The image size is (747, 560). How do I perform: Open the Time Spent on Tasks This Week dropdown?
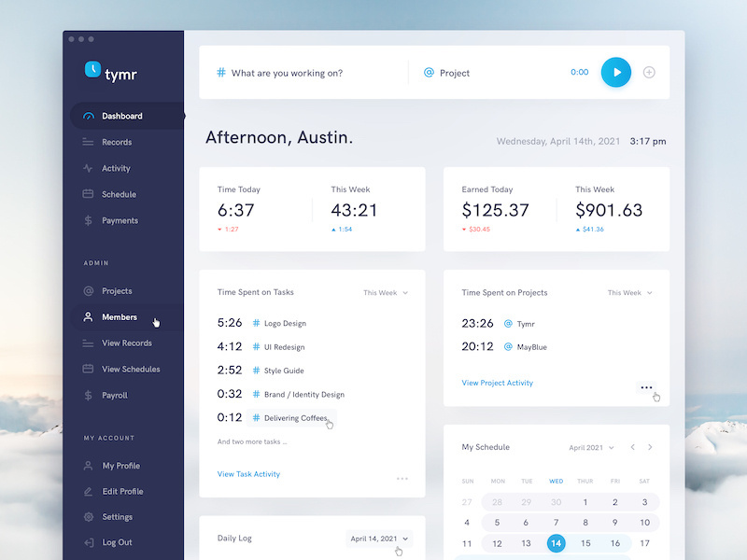pos(386,293)
